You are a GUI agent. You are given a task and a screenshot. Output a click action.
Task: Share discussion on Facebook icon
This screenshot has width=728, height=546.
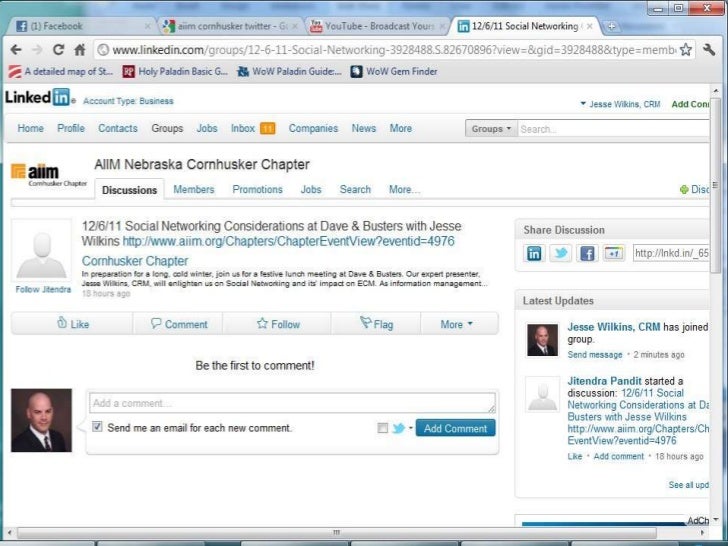587,254
